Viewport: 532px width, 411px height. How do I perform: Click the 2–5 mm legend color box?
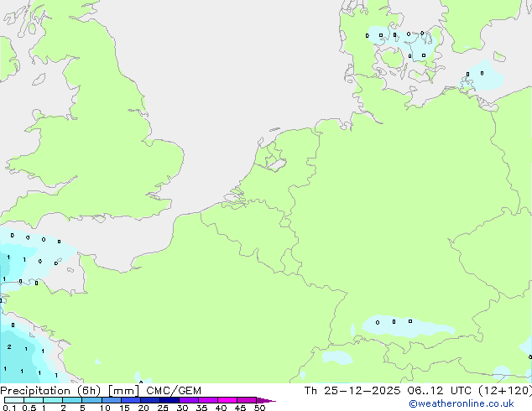point(72,400)
